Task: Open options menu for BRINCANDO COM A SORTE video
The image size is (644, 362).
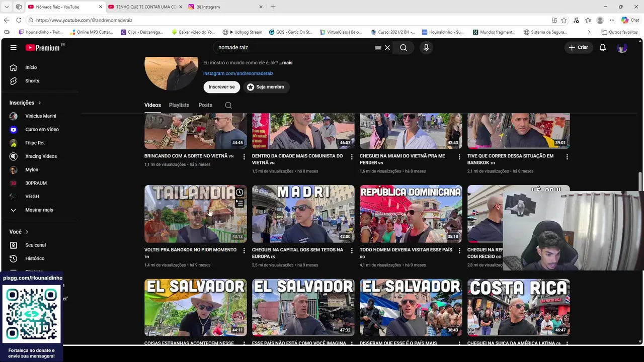Action: coord(244,157)
